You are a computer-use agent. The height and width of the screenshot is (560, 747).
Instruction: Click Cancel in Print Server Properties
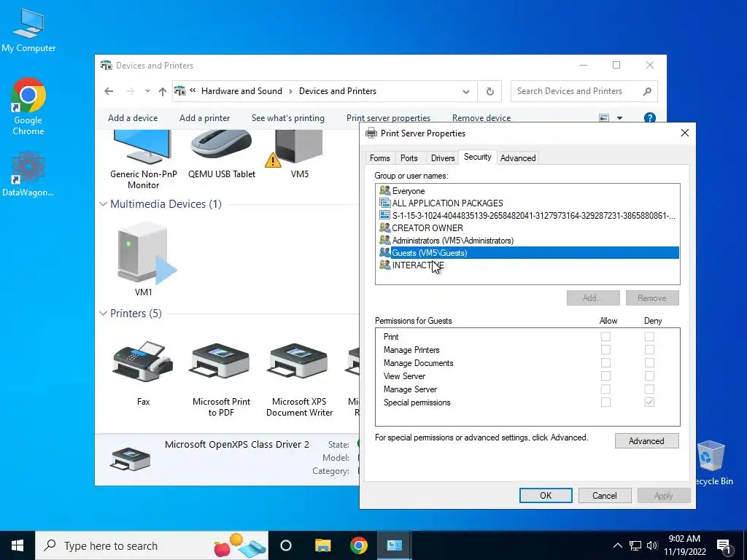click(x=605, y=496)
